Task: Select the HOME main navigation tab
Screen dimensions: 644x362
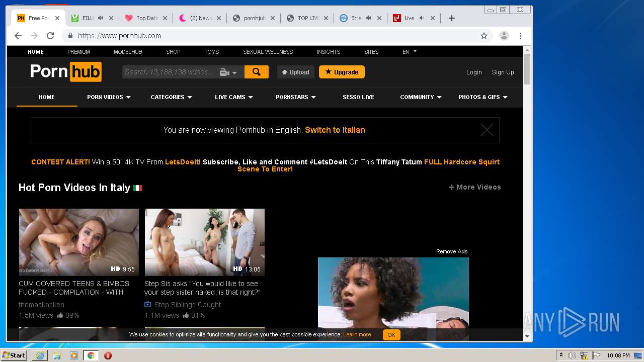Action: (x=47, y=97)
